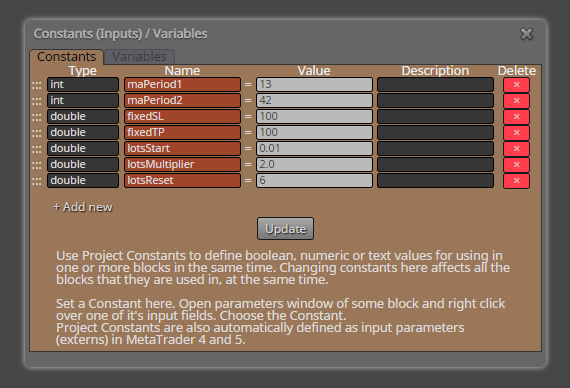Viewport: 570px width, 388px height.
Task: Open the double type selector for fixedSL
Action: [x=83, y=116]
